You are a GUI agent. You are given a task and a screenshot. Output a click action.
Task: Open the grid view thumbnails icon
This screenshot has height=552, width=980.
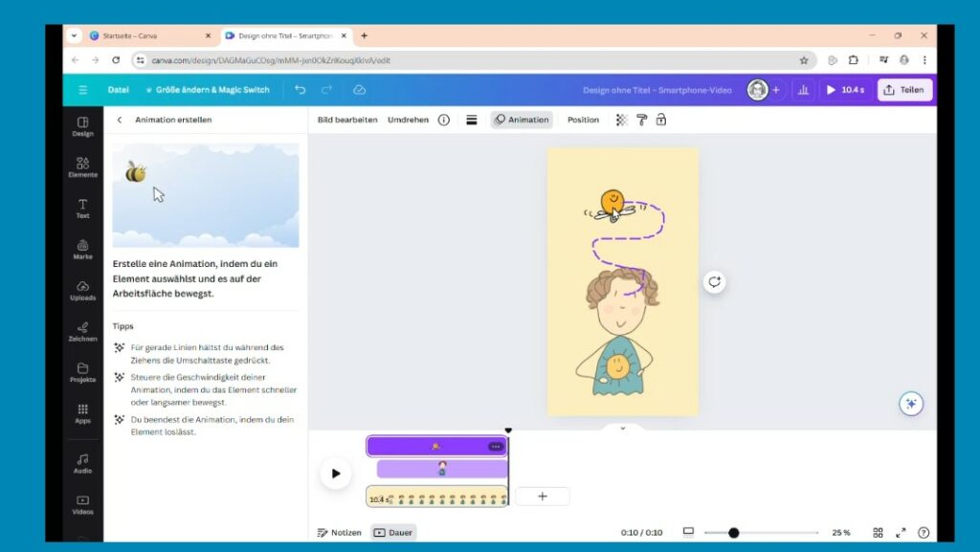click(x=878, y=533)
